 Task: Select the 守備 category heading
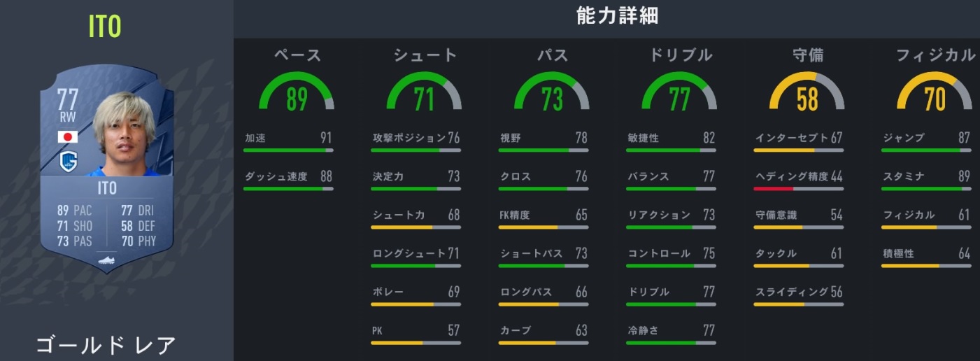(x=808, y=55)
